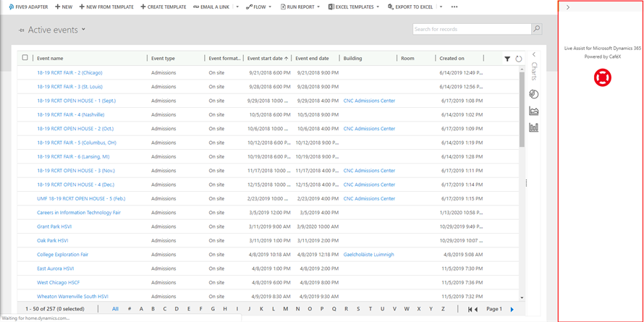Click the filter funnel icon
The height and width of the screenshot is (322, 644).
[507, 59]
